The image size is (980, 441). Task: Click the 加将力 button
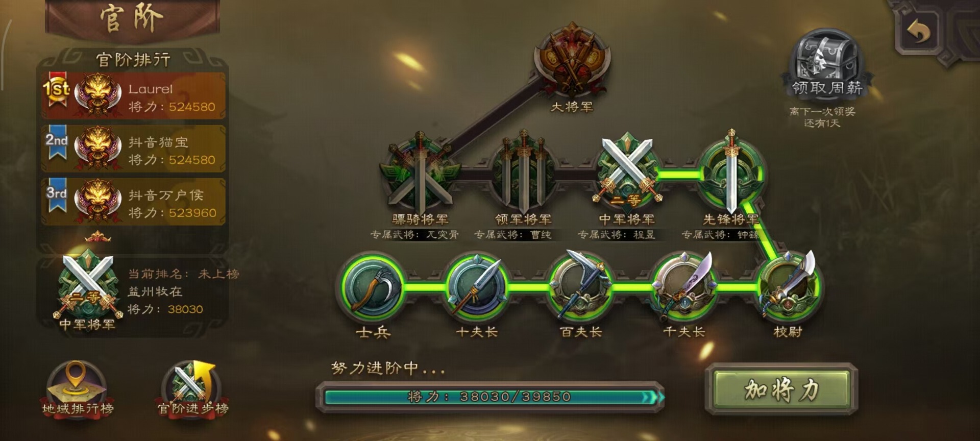781,390
